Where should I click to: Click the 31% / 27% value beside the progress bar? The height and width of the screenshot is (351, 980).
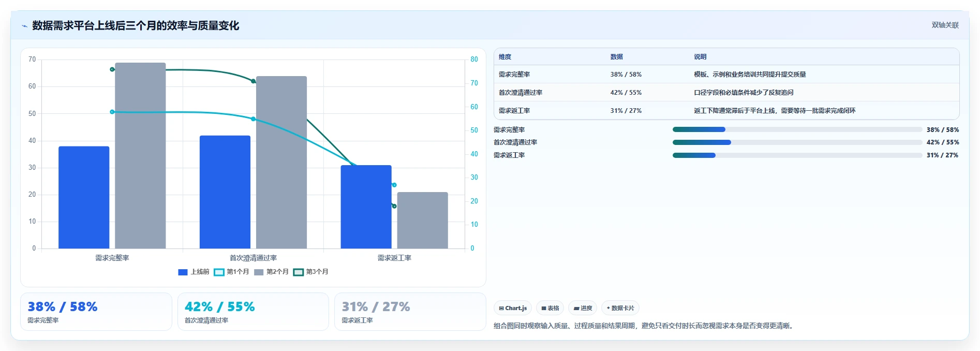pos(943,155)
